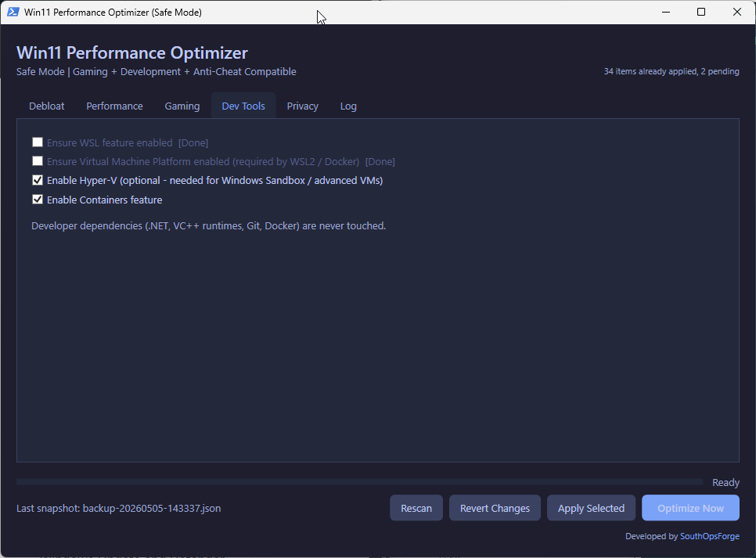Uncheck Enable Containers feature checkbox
This screenshot has width=756, height=558.
click(x=38, y=200)
